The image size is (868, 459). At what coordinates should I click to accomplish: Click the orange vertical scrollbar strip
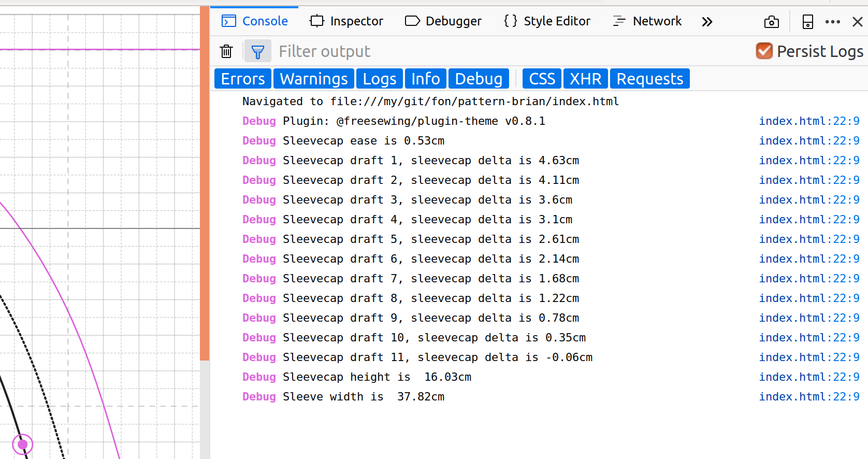coord(205,183)
